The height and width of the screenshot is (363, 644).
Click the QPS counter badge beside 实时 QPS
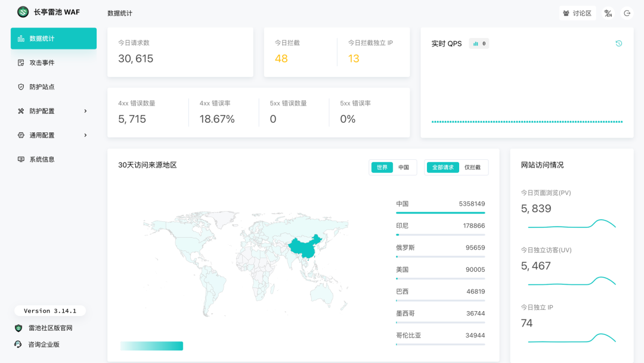478,43
